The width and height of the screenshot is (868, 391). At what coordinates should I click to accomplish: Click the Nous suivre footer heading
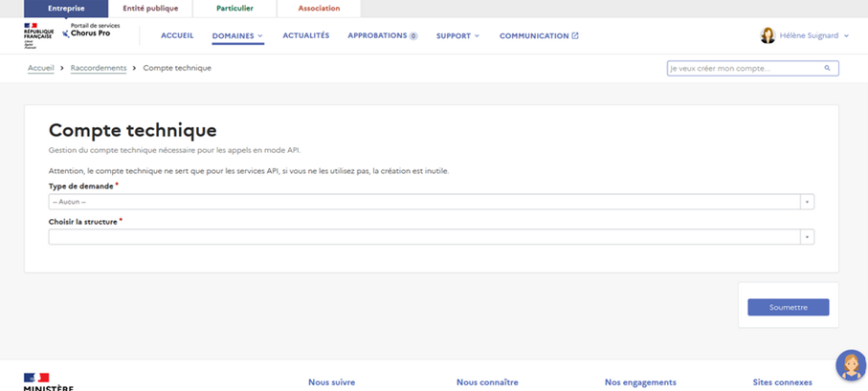click(x=331, y=382)
